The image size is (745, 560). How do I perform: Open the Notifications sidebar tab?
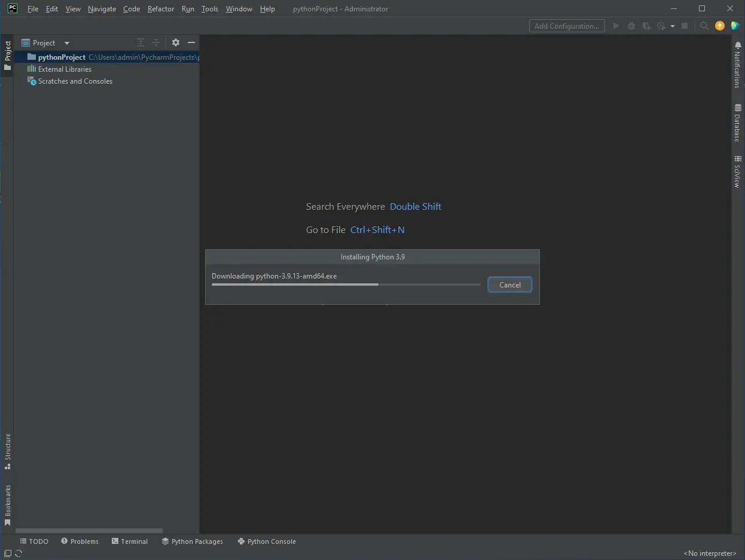[x=737, y=65]
